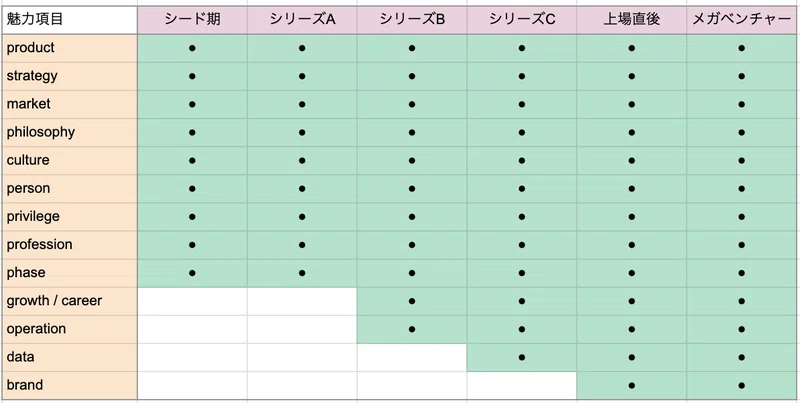Click the bullet in data row under シリーズC
The height and width of the screenshot is (403, 800).
(x=521, y=358)
